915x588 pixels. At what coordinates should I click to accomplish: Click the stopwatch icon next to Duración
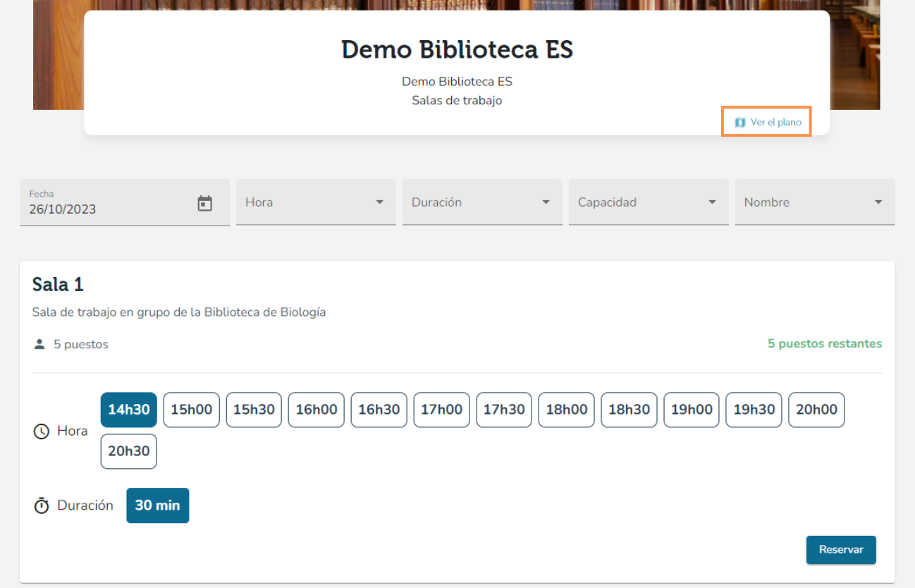tap(42, 506)
